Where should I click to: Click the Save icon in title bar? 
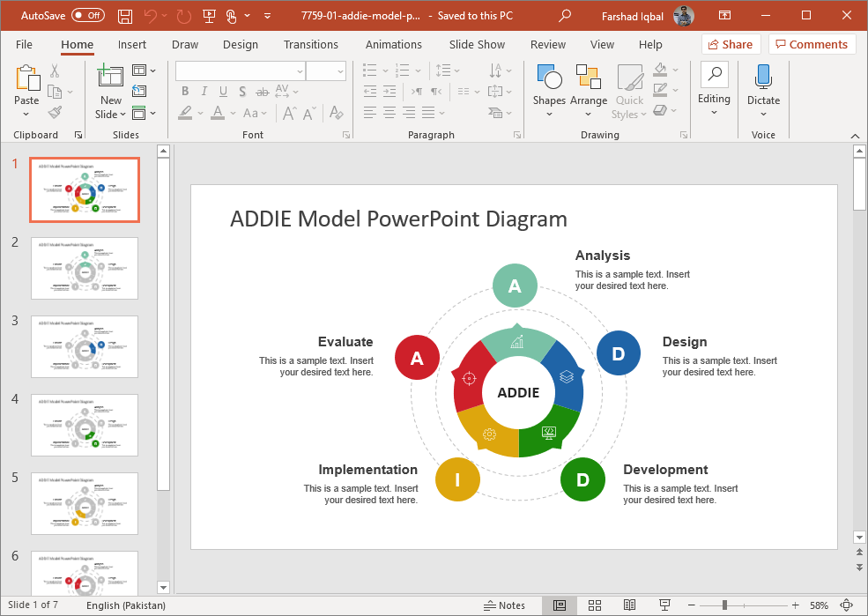(125, 16)
